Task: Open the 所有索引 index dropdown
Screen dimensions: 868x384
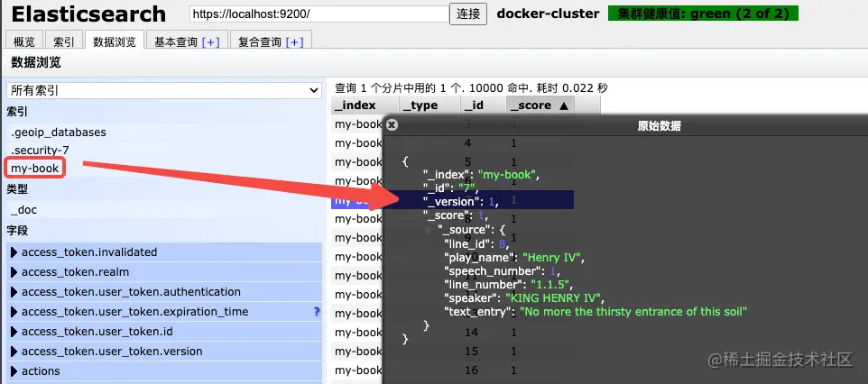Action: coord(164,91)
